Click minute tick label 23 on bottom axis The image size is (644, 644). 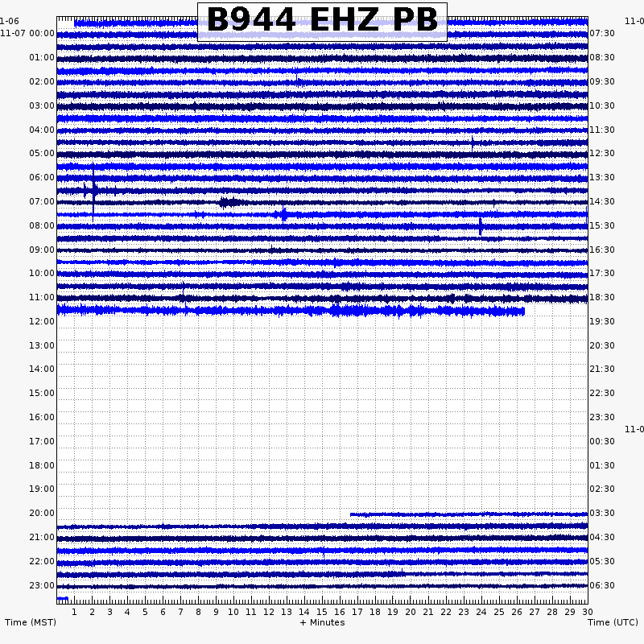[464, 612]
